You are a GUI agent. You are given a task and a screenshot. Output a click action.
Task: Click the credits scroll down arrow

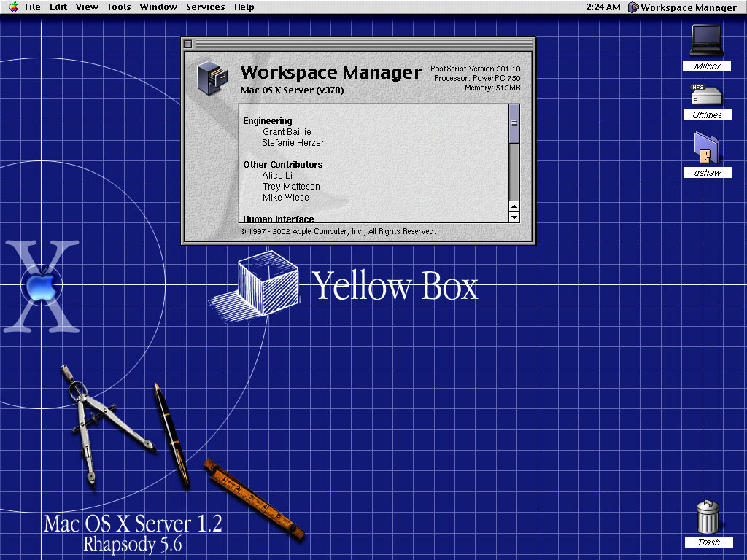click(514, 217)
